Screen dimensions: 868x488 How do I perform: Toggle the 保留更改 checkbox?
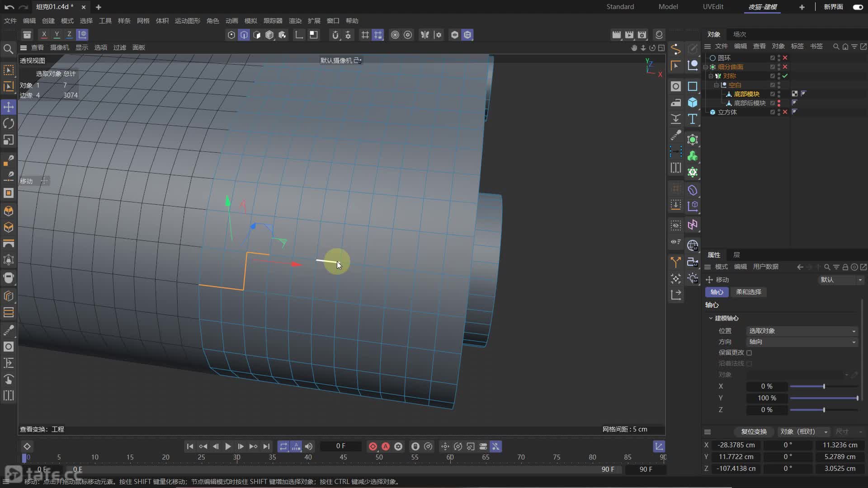pyautogui.click(x=749, y=353)
